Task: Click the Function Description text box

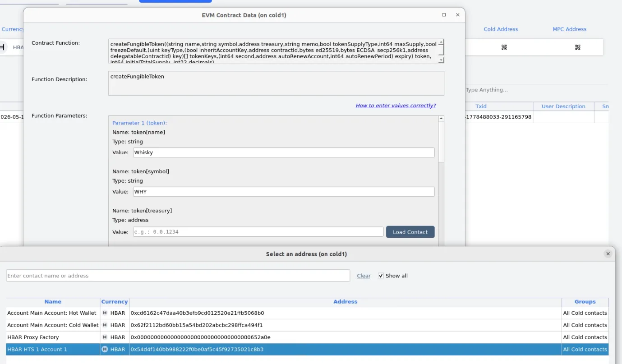Action: pos(276,83)
